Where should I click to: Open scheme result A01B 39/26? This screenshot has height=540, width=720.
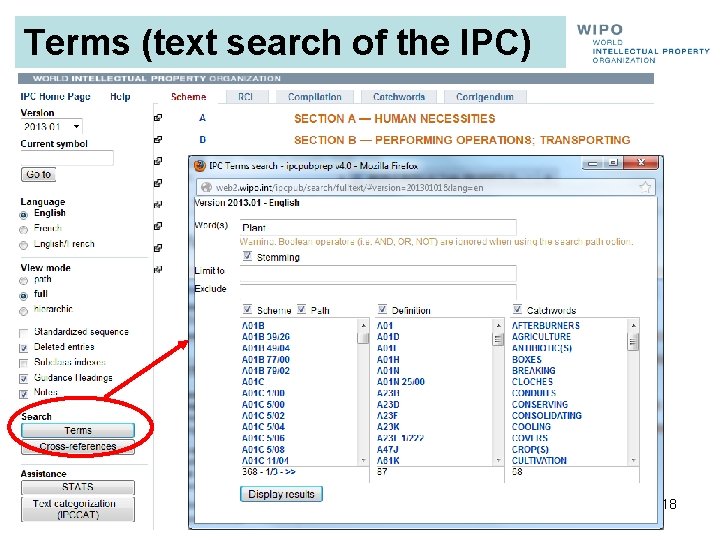pyautogui.click(x=266, y=337)
